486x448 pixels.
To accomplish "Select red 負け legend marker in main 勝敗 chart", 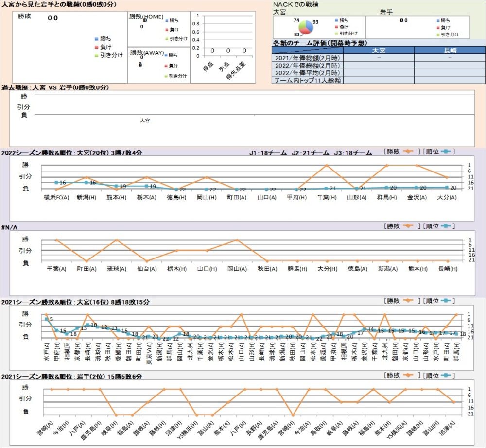I will pyautogui.click(x=97, y=47).
